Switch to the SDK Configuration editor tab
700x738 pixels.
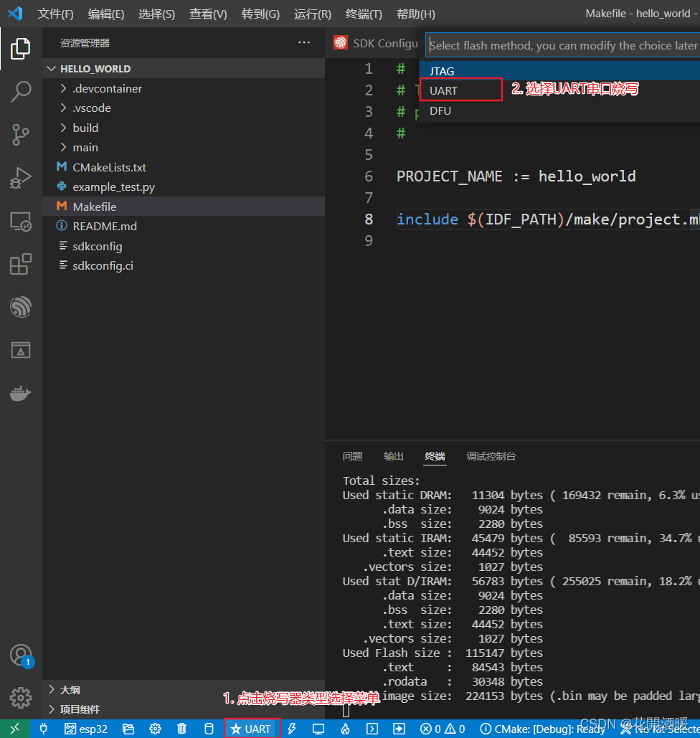tap(374, 43)
